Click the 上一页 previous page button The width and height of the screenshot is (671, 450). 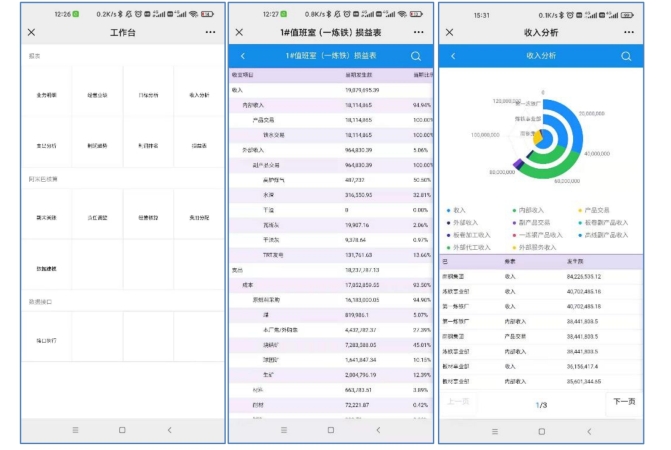[457, 402]
